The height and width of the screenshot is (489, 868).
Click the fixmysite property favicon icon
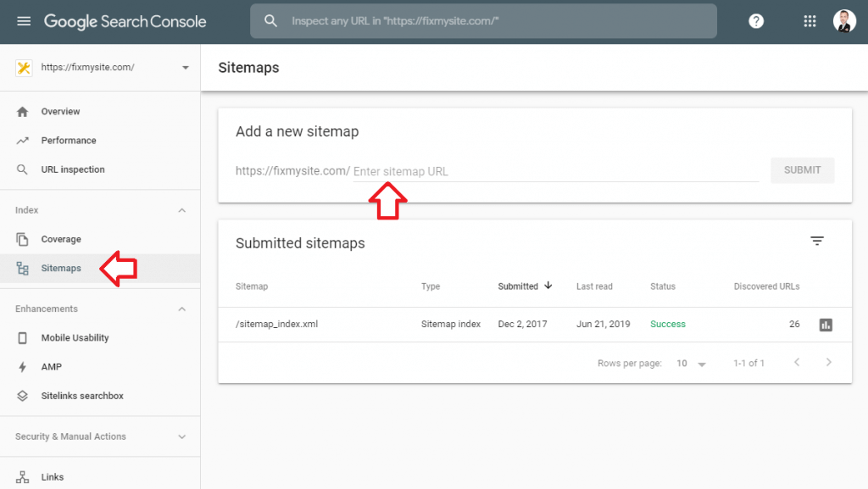(x=24, y=68)
